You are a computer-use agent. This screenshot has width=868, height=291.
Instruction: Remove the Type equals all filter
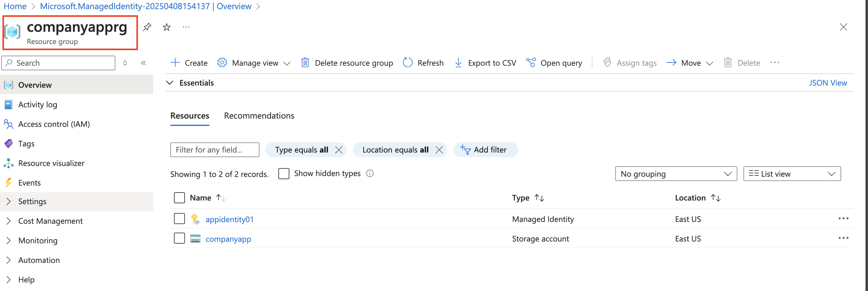(x=339, y=150)
